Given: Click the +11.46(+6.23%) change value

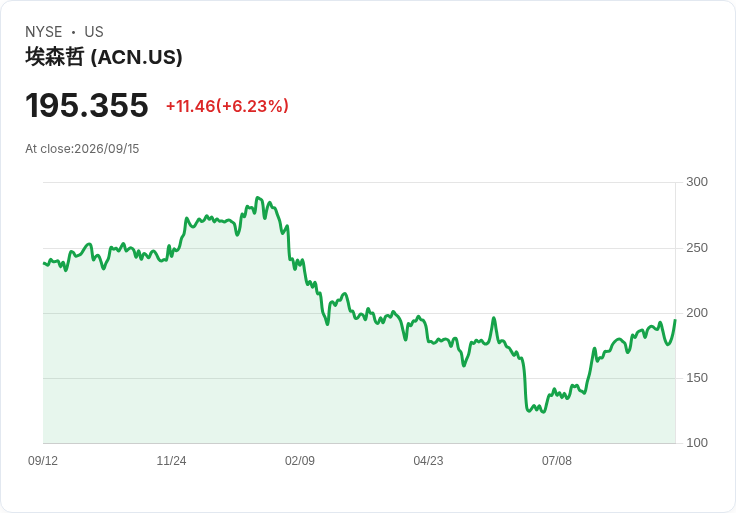Looking at the screenshot, I should (x=227, y=106).
